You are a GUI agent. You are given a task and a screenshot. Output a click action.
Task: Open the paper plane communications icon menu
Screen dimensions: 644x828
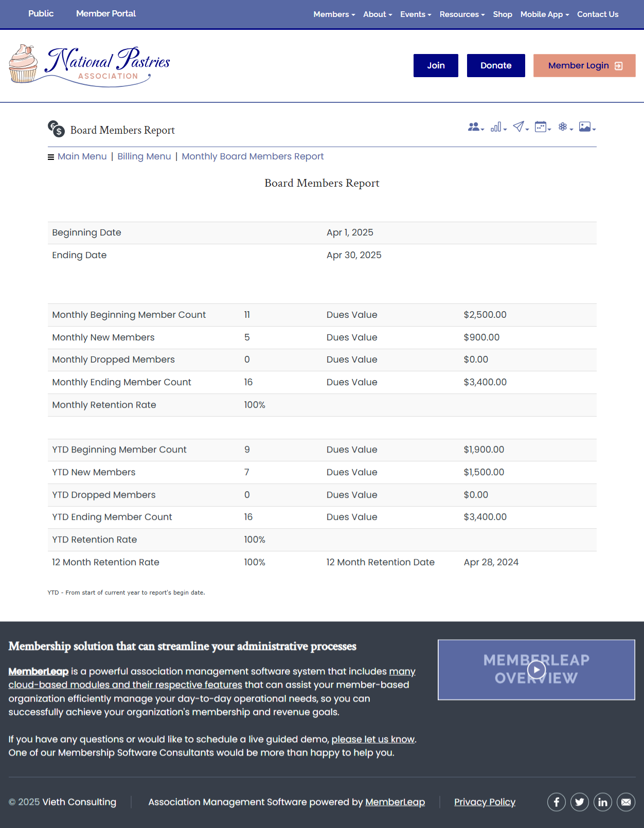521,127
